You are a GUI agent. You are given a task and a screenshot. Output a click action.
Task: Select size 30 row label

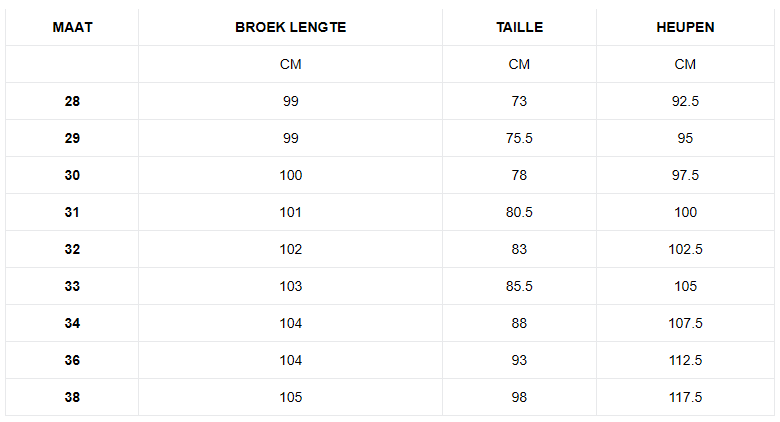72,175
